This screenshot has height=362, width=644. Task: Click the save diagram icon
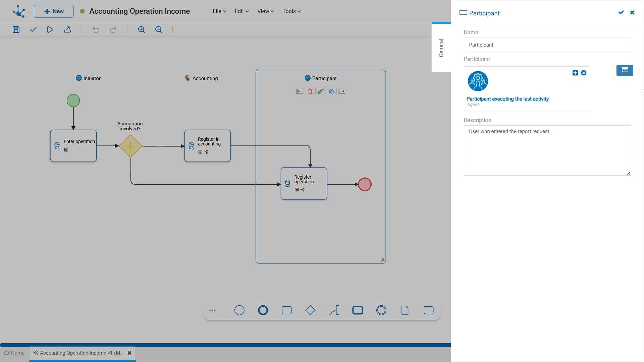(16, 29)
